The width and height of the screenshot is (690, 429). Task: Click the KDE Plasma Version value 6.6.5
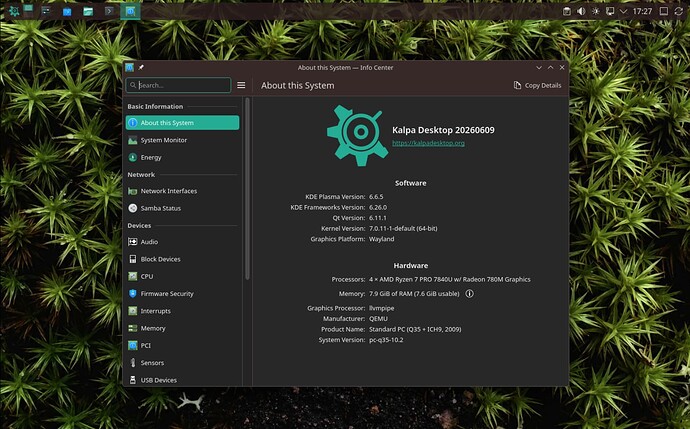[376, 197]
